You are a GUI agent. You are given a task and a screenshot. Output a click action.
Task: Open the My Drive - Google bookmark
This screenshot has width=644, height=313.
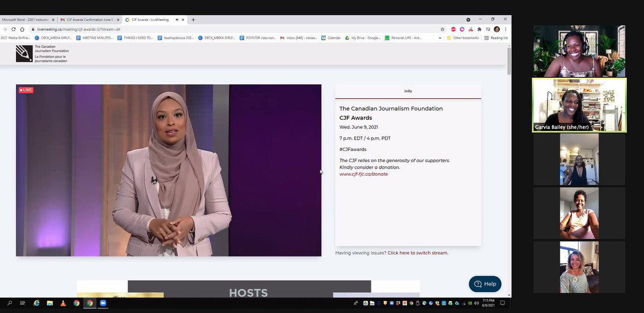pyautogui.click(x=363, y=38)
